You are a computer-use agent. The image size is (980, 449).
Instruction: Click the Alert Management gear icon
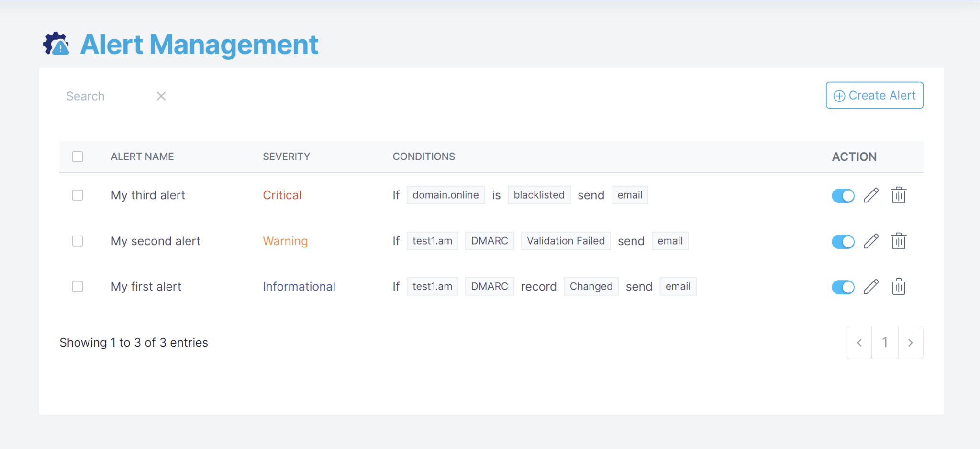click(56, 44)
